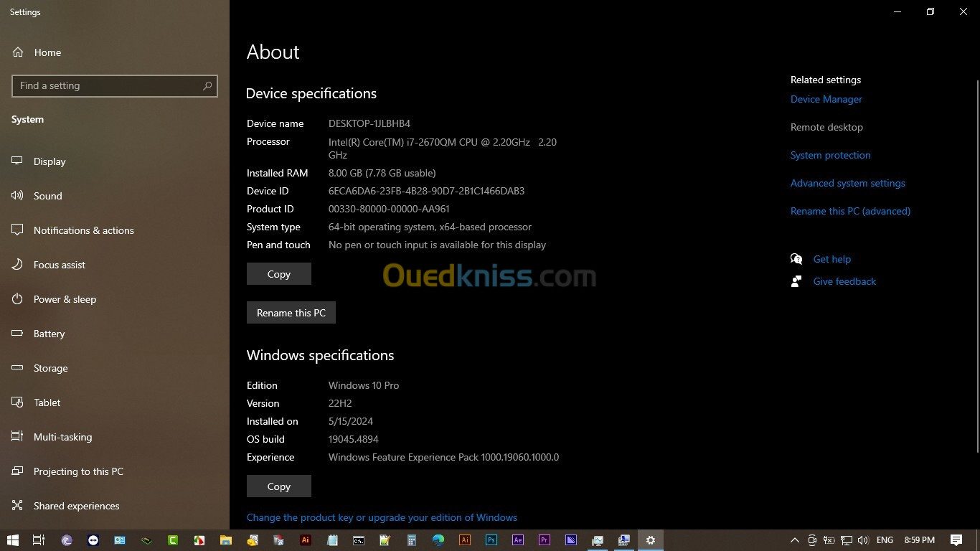Click the Rename this PC button

pyautogui.click(x=291, y=313)
